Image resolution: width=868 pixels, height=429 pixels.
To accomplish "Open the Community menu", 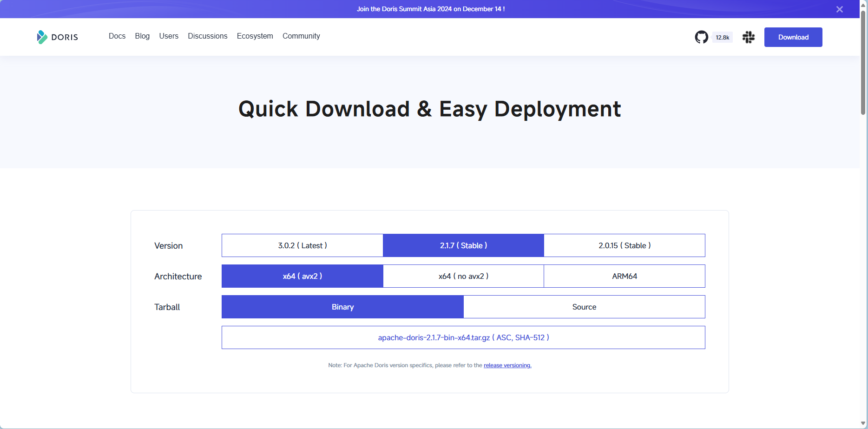I will pyautogui.click(x=301, y=36).
